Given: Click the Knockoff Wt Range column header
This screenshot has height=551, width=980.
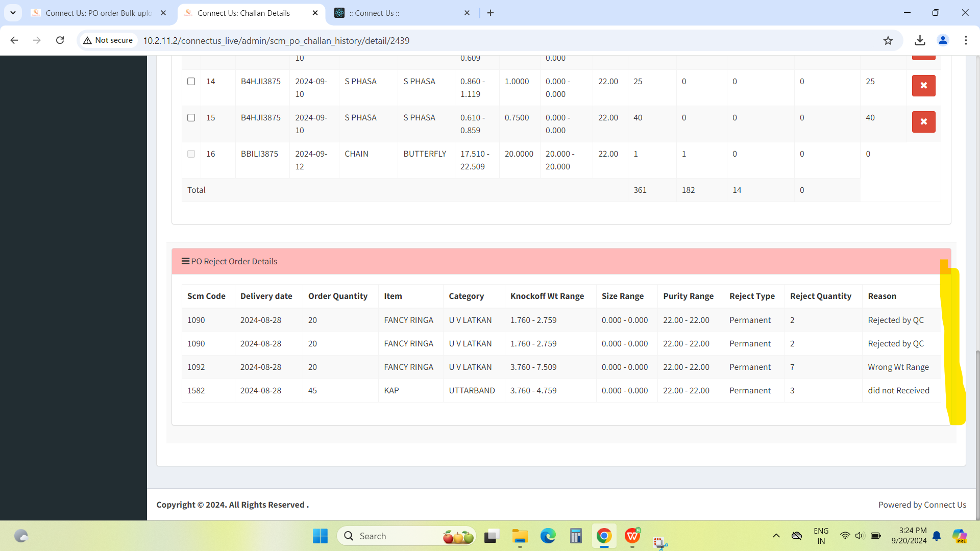Looking at the screenshot, I should [547, 296].
